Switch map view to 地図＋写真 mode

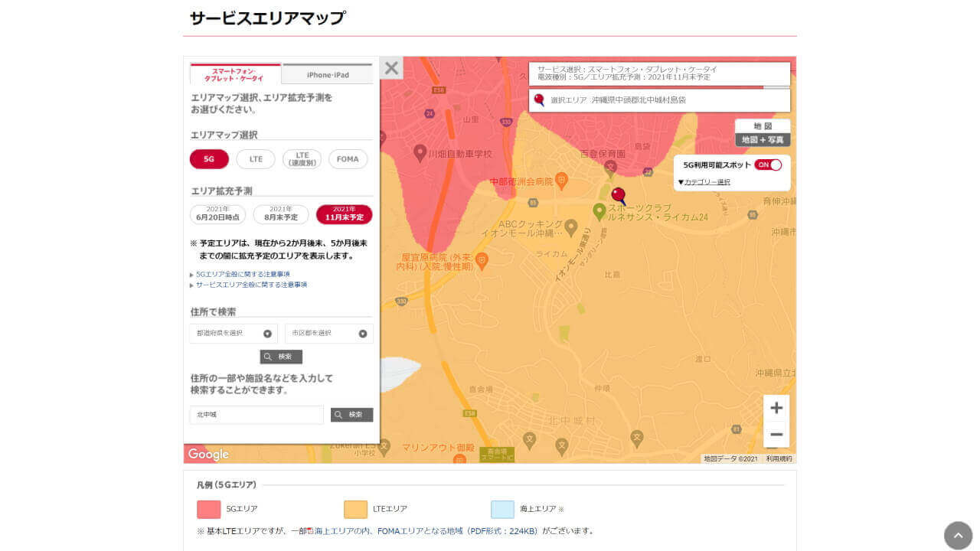pos(762,139)
